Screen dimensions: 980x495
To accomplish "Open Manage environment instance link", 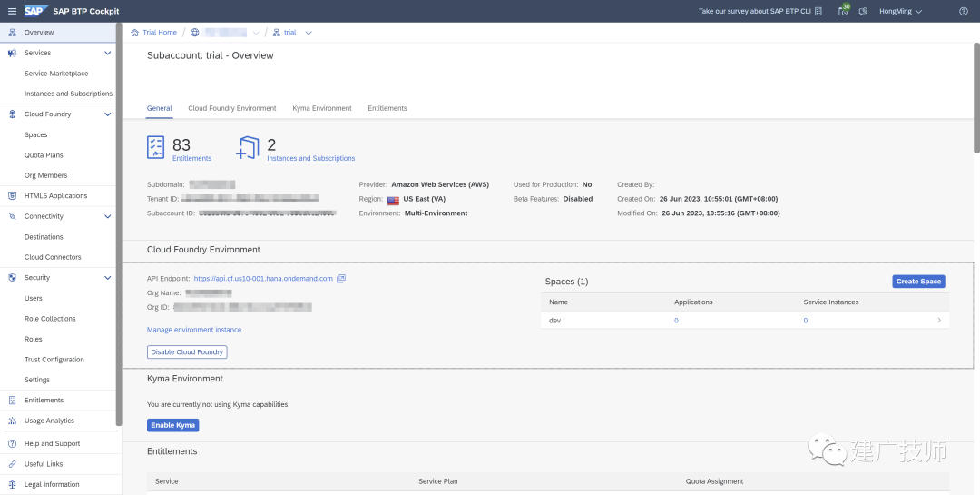I will 194,330.
